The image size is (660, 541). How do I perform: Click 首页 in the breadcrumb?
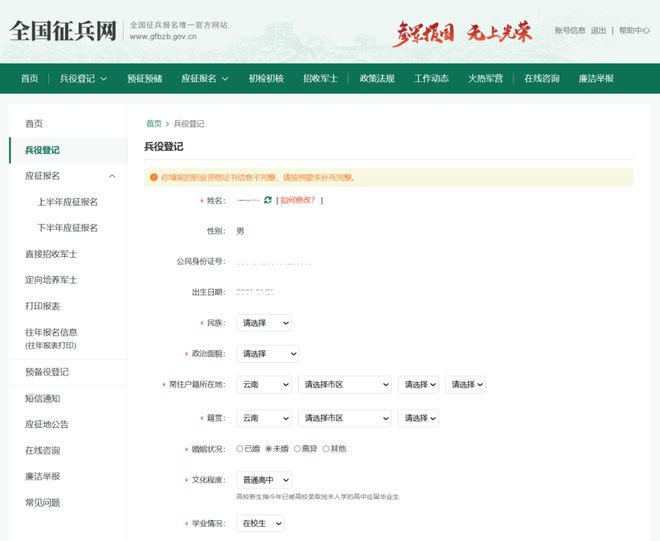pyautogui.click(x=153, y=124)
